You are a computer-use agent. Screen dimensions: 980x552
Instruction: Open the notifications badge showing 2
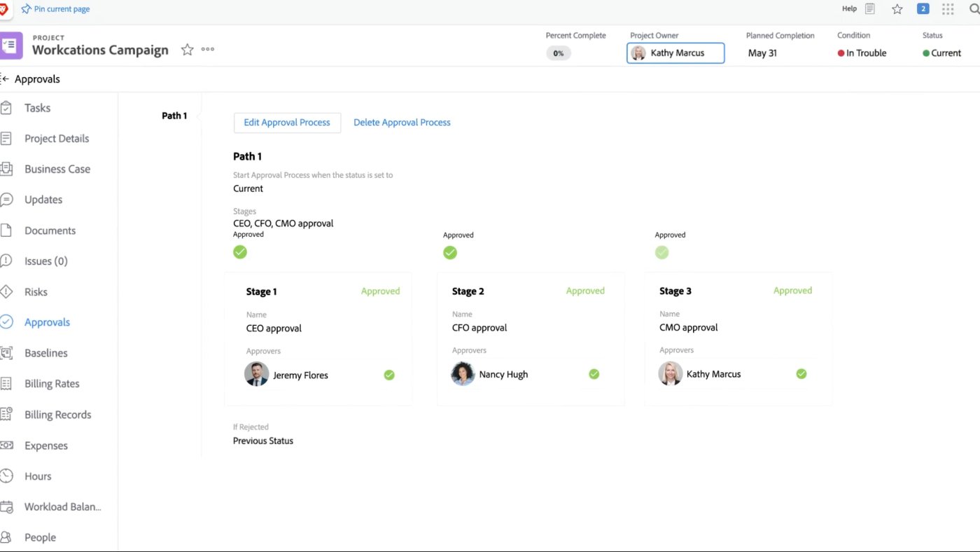(923, 8)
